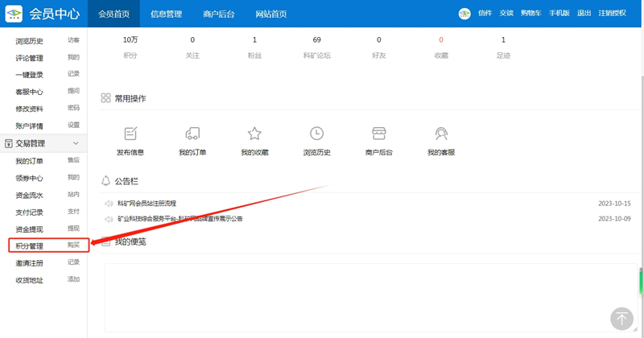Open 我的订单 truck icon

coord(192,134)
